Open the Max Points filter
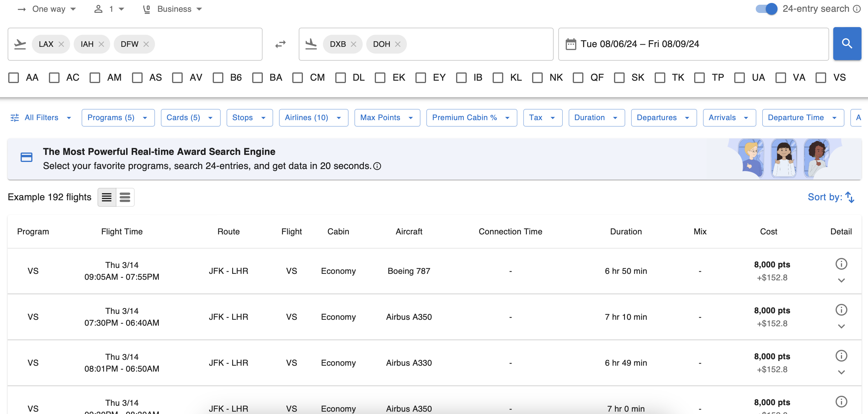Image resolution: width=868 pixels, height=414 pixels. (387, 117)
